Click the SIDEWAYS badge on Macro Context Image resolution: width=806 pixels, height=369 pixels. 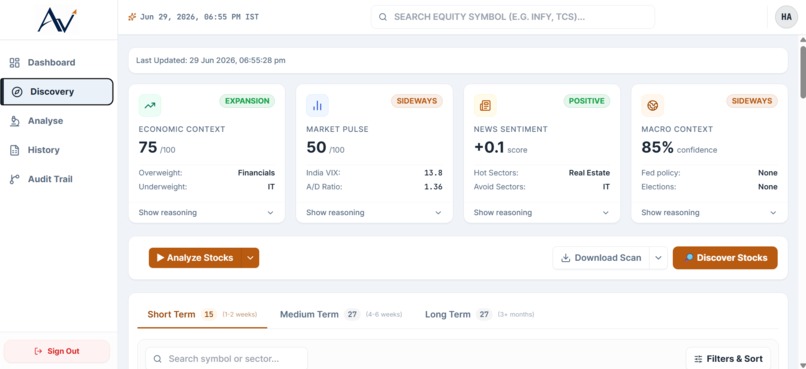click(x=752, y=101)
